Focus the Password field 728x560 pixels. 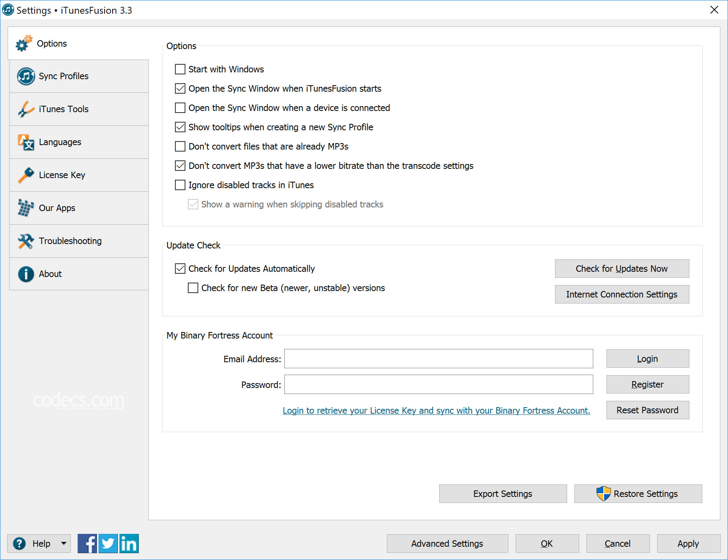coord(438,384)
